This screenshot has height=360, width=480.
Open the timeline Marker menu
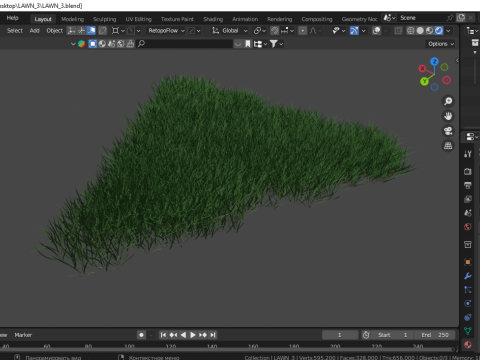coord(23,335)
